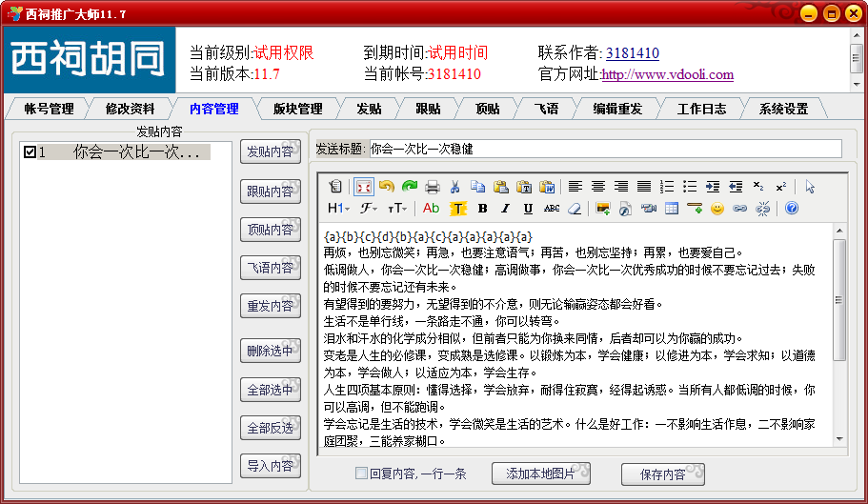Click the 发贴内容 button
This screenshot has width=868, height=504.
[x=271, y=151]
